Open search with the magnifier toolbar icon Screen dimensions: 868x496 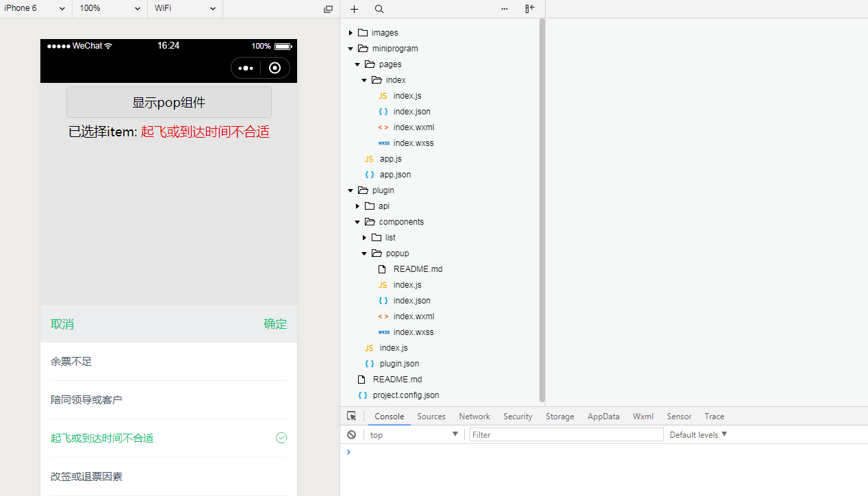point(379,9)
